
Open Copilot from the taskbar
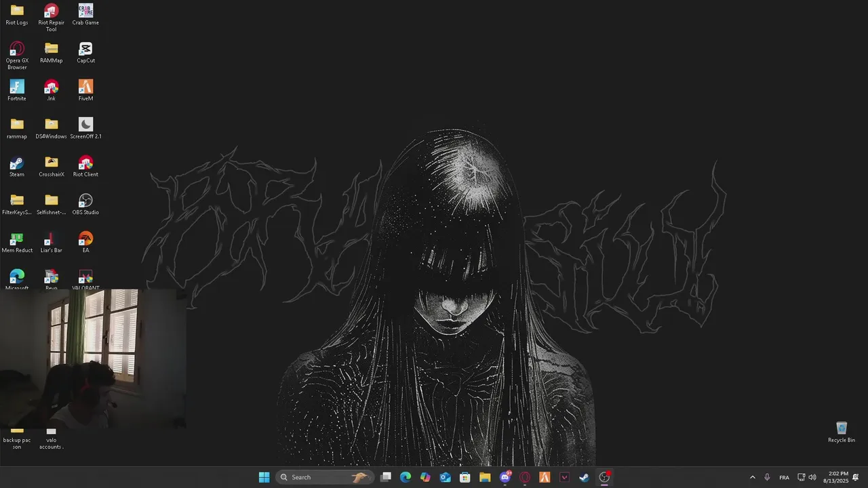tap(425, 477)
